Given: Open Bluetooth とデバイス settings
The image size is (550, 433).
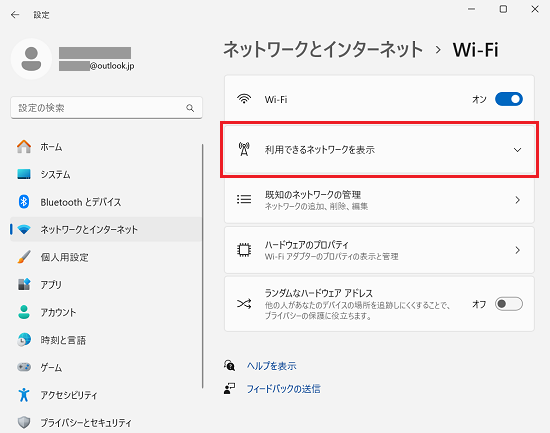Looking at the screenshot, I should [x=106, y=202].
